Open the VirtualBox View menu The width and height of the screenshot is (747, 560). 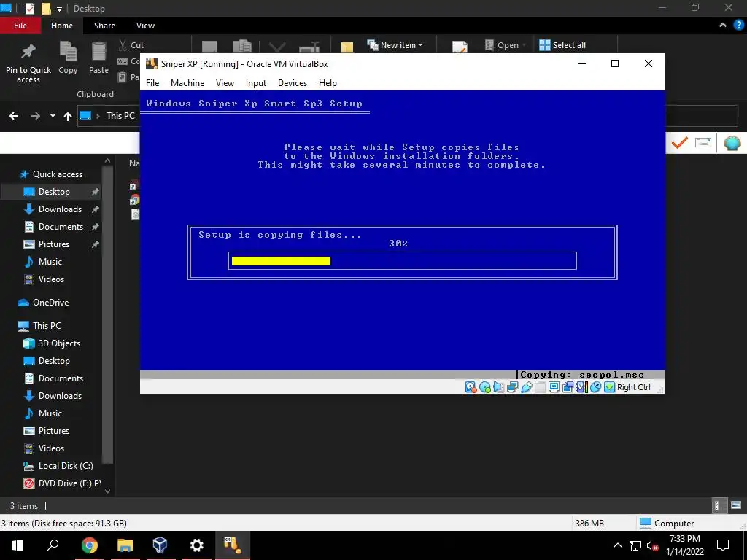pyautogui.click(x=225, y=83)
